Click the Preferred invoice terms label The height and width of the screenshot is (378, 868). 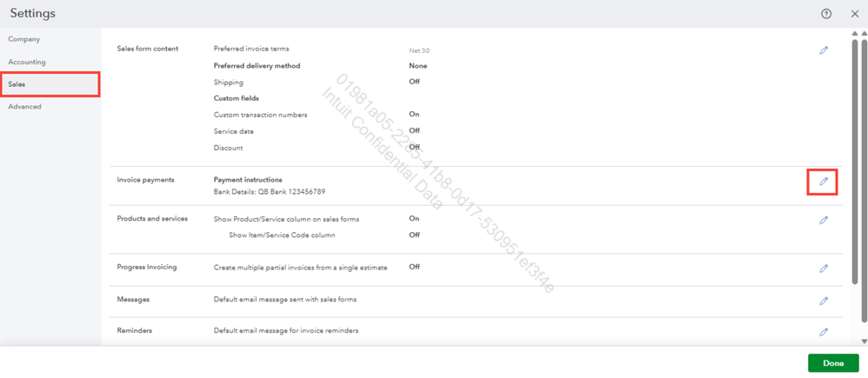click(251, 49)
